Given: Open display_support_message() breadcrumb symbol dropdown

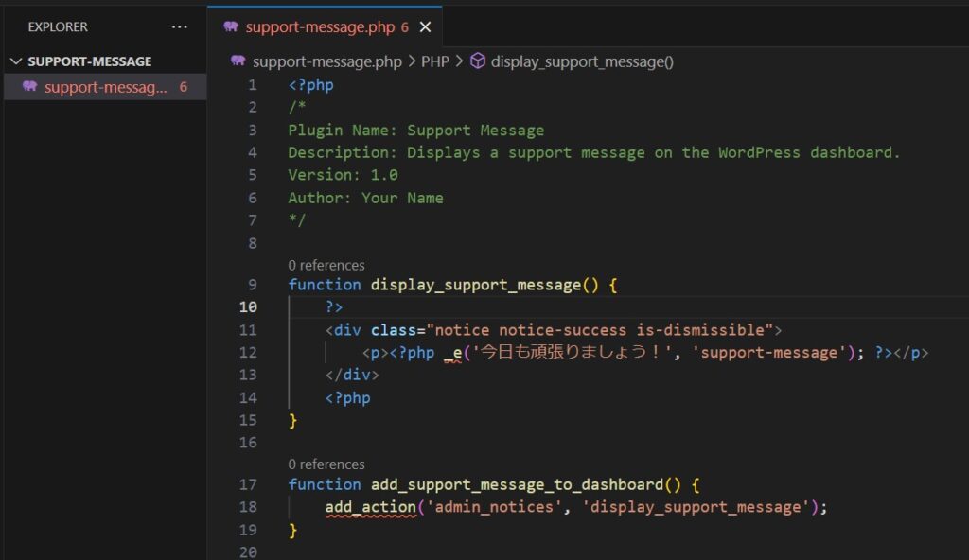Looking at the screenshot, I should [x=582, y=61].
